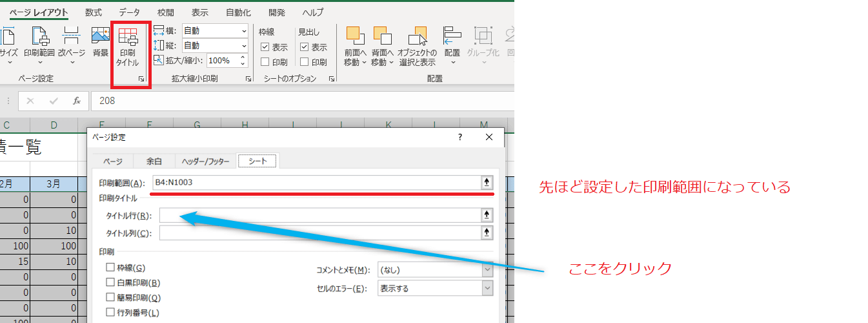Click the fx insert function icon
868x323 pixels.
(x=76, y=101)
